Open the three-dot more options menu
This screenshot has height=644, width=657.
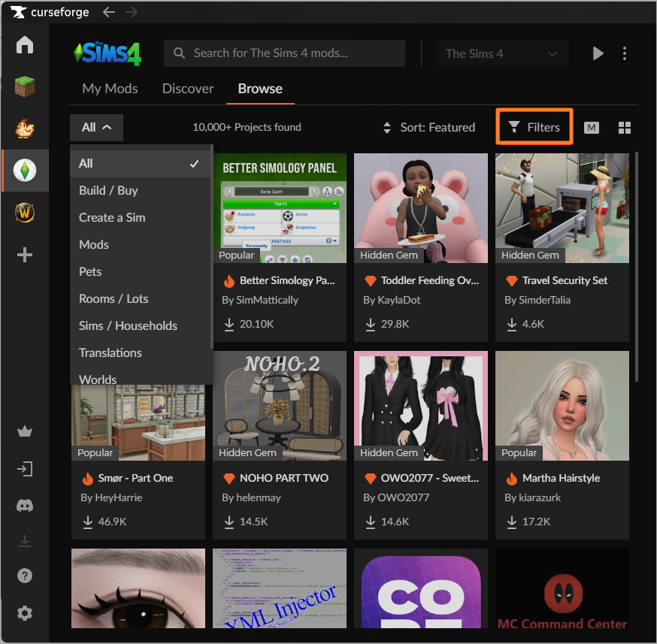pyautogui.click(x=625, y=53)
